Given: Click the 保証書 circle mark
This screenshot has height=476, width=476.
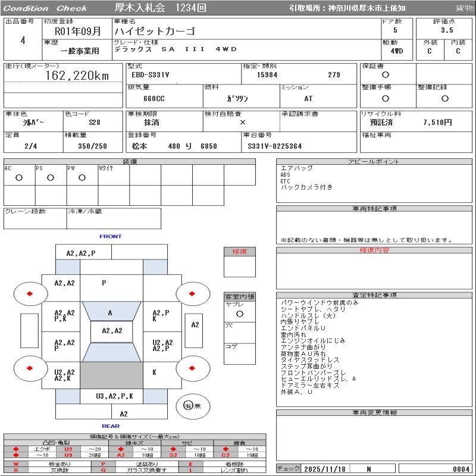Looking at the screenshot, I should 386,75.
